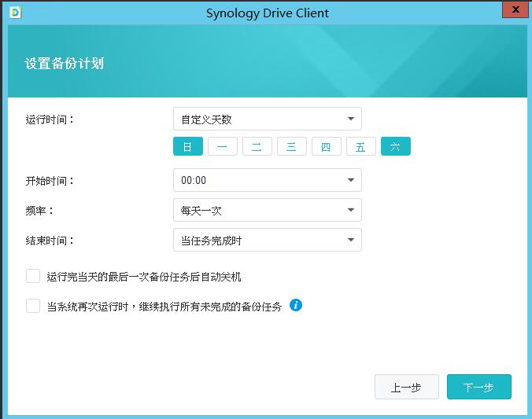Toggle Wednesday (三) in the day selector
This screenshot has height=419, width=532.
(291, 146)
